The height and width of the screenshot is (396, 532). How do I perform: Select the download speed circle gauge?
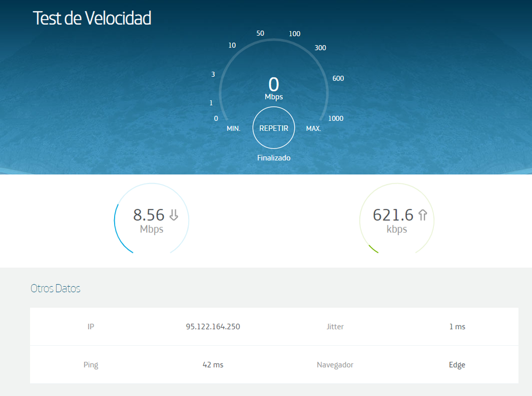pos(151,220)
